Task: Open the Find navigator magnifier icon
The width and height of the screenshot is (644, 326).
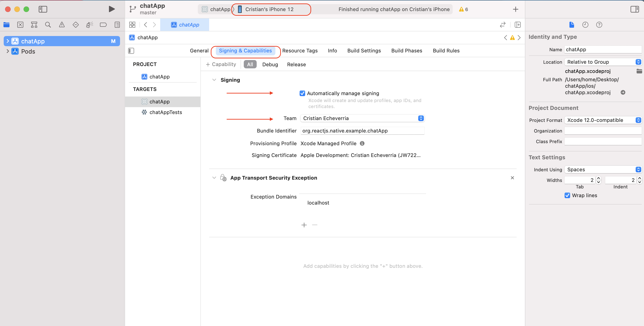Action: click(48, 24)
